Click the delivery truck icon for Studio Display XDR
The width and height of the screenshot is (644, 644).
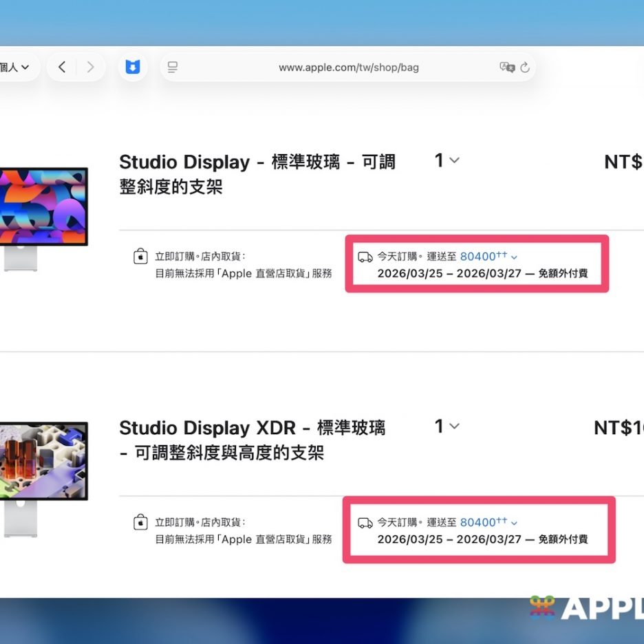point(365,523)
